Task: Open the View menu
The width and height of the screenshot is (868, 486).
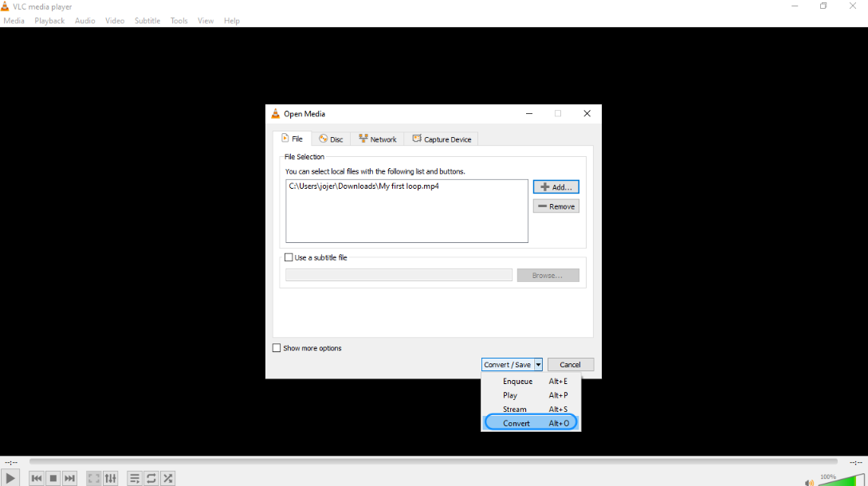Action: [x=206, y=21]
